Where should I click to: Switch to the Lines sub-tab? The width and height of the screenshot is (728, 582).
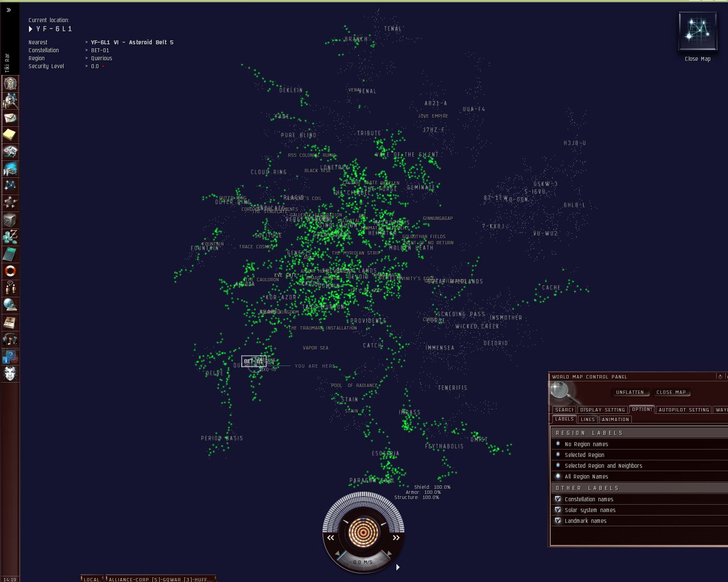pyautogui.click(x=588, y=419)
